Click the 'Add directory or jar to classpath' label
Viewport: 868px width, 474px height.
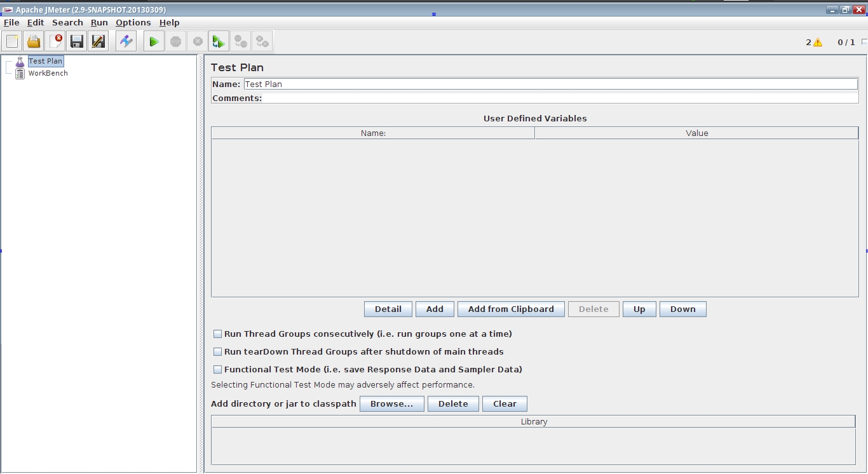pos(283,403)
